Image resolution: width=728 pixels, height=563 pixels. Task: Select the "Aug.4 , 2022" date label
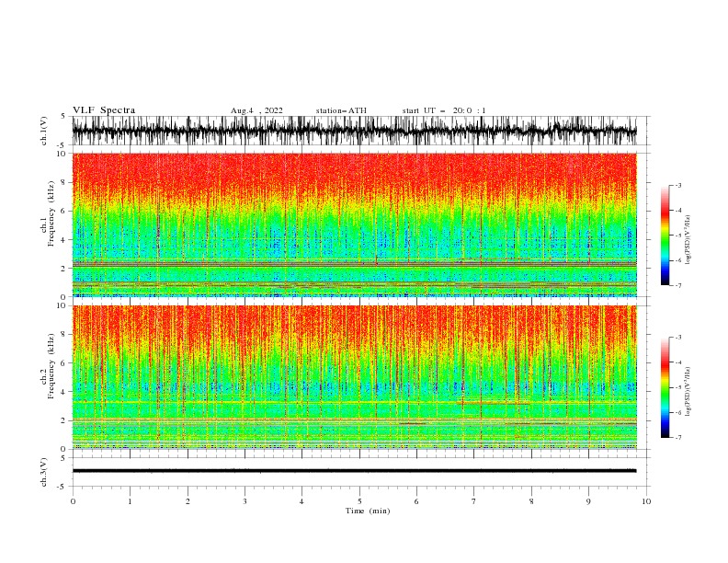click(256, 110)
